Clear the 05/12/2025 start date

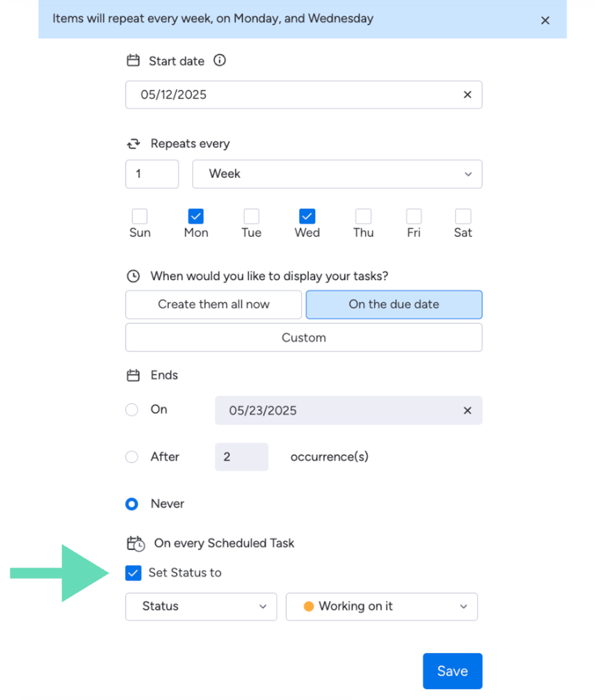(467, 94)
